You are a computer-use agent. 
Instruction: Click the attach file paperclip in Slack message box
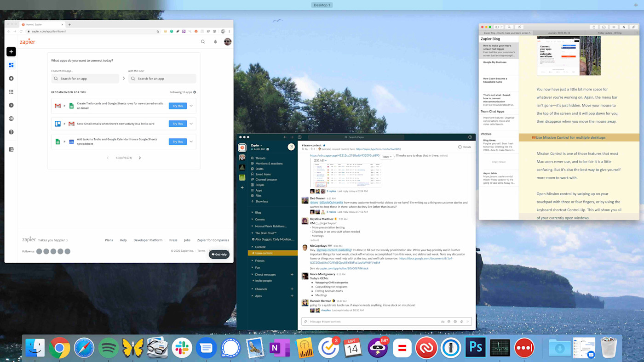click(462, 322)
